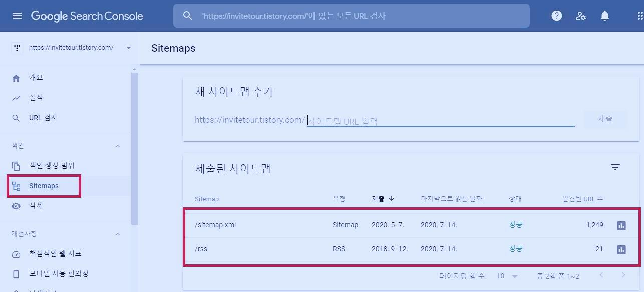The width and height of the screenshot is (644, 292).
Task: Click the pages icon beside 색인 생성 범위
Action: (16, 166)
